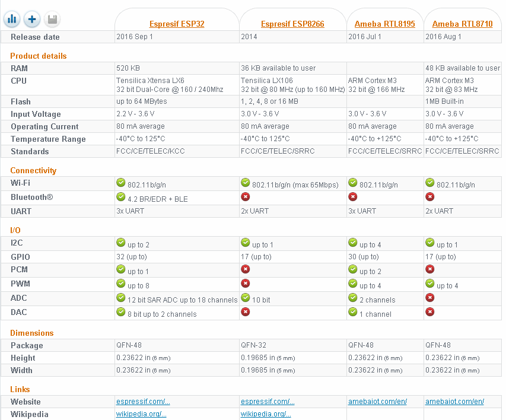Click '8 bit up to 2 channels' DAC value
The height and width of the screenshot is (420, 506).
point(162,314)
